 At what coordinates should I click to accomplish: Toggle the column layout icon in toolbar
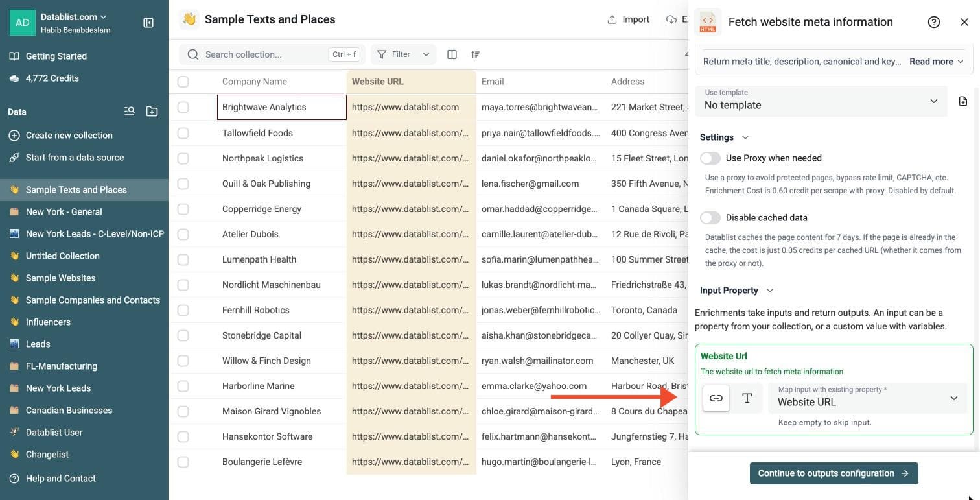tap(452, 54)
